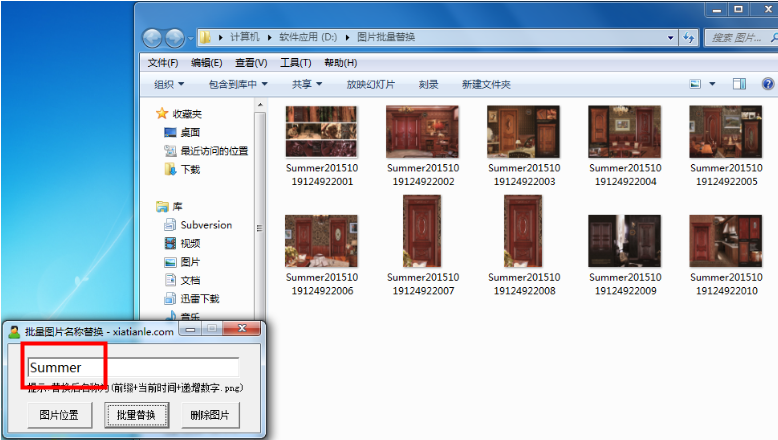Screen dimensions: 778x440
Task: Select 软件应用 (D:) in the address breadcrumb
Action: pyautogui.click(x=308, y=37)
